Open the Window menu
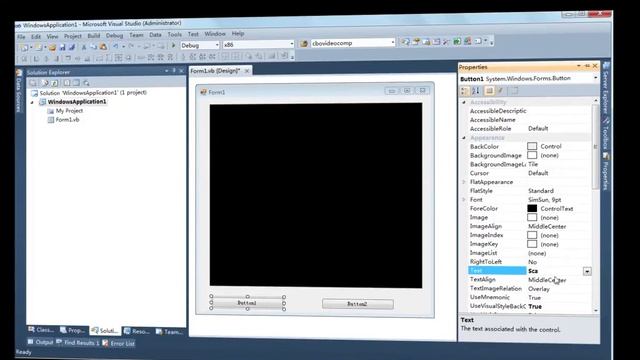 coord(215,34)
